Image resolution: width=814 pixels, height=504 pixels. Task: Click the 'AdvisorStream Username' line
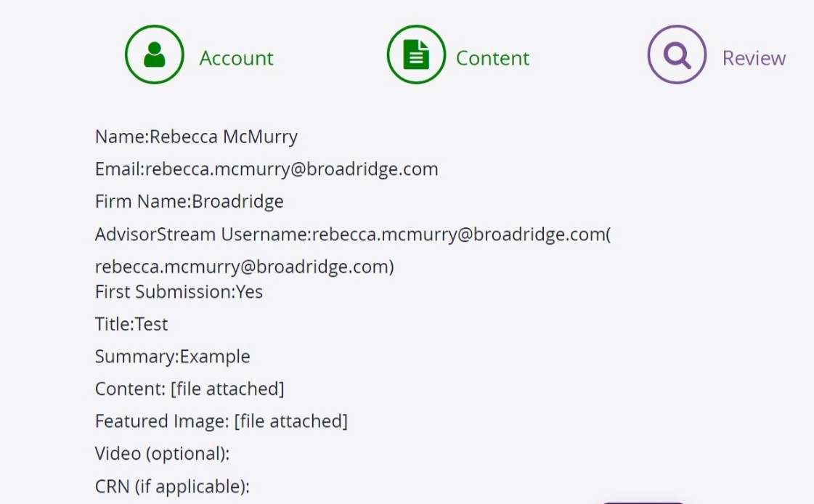pos(353,235)
